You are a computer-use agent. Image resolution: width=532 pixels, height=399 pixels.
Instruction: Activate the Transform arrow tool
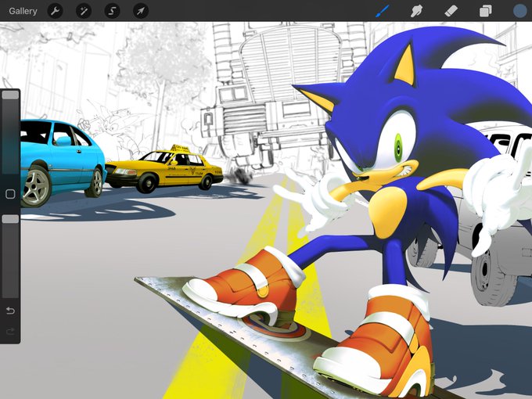click(x=141, y=11)
